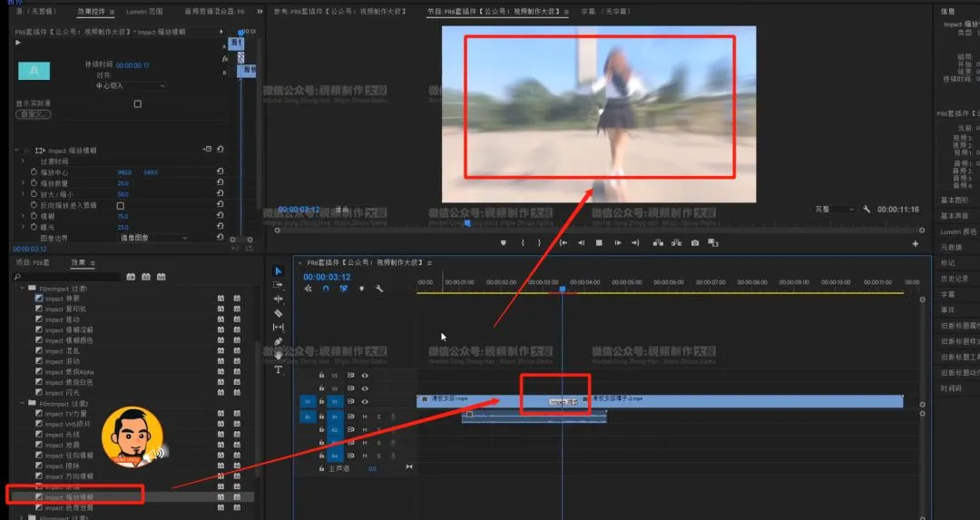Click the Export Frame camera icon
The image size is (980, 520).
[x=694, y=242]
